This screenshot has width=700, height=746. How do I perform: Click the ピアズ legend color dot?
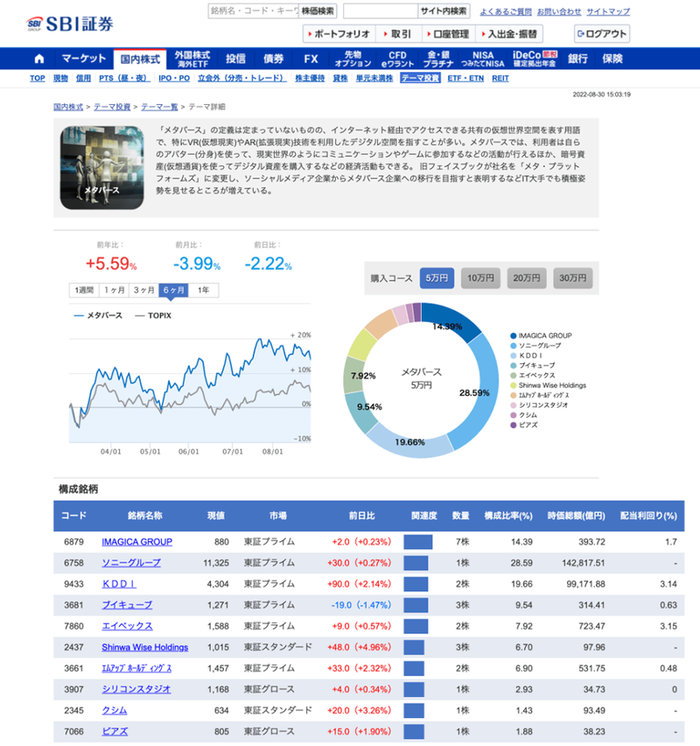click(x=513, y=426)
